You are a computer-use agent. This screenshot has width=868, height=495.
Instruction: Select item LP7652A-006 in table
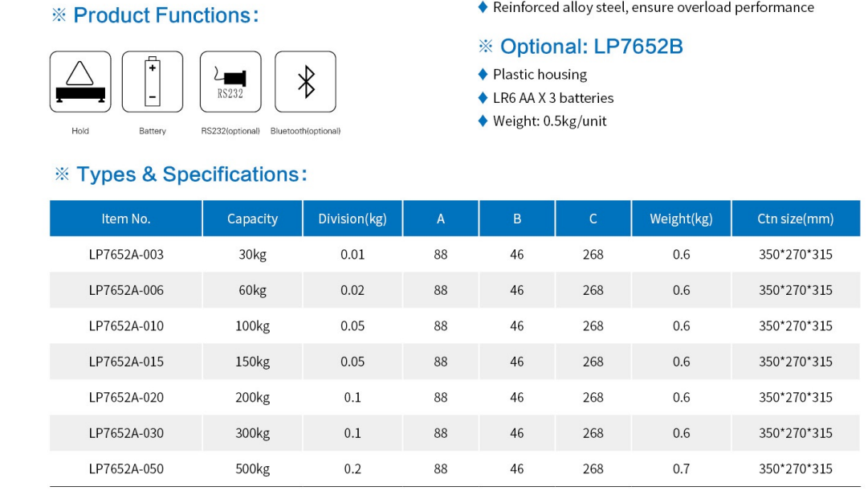126,290
